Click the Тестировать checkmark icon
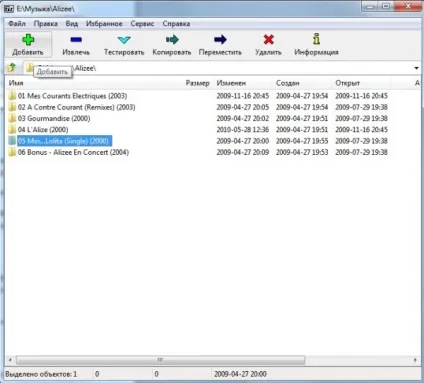Screen dimensions: 424x383 click(124, 40)
